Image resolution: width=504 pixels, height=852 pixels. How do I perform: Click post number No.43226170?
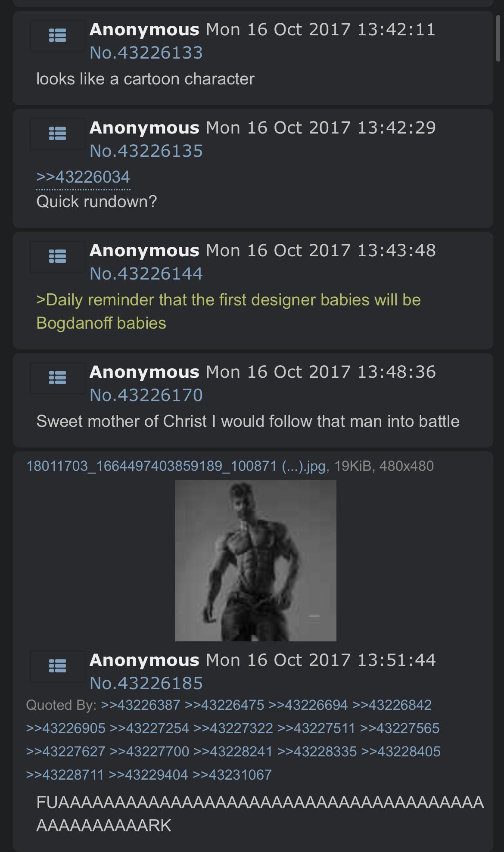click(146, 395)
